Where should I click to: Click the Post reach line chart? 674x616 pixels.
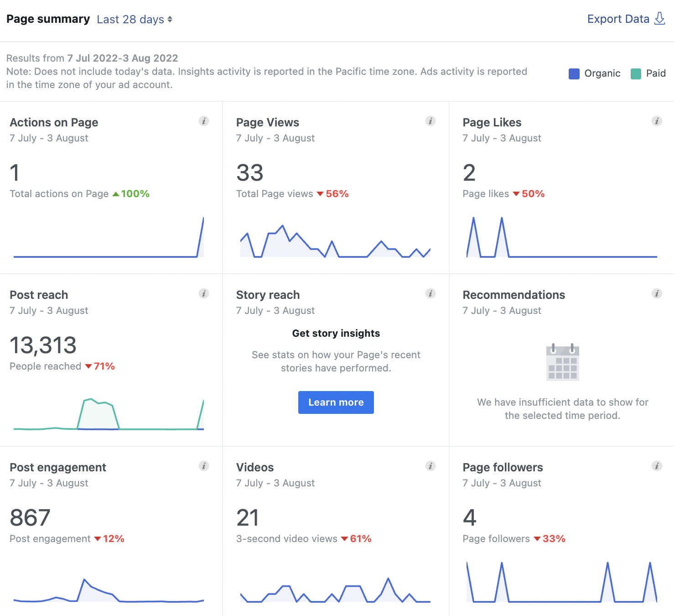(x=109, y=414)
